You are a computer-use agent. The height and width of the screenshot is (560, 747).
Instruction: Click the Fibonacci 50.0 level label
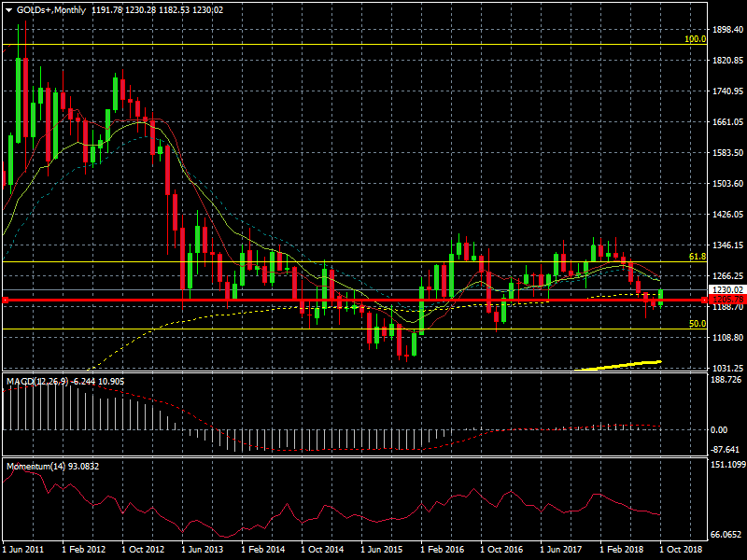click(696, 323)
